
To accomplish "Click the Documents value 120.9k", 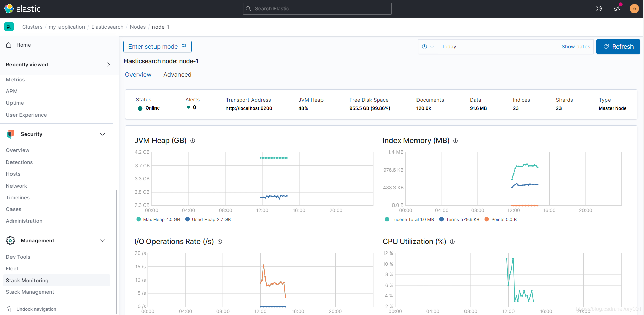I will (424, 108).
